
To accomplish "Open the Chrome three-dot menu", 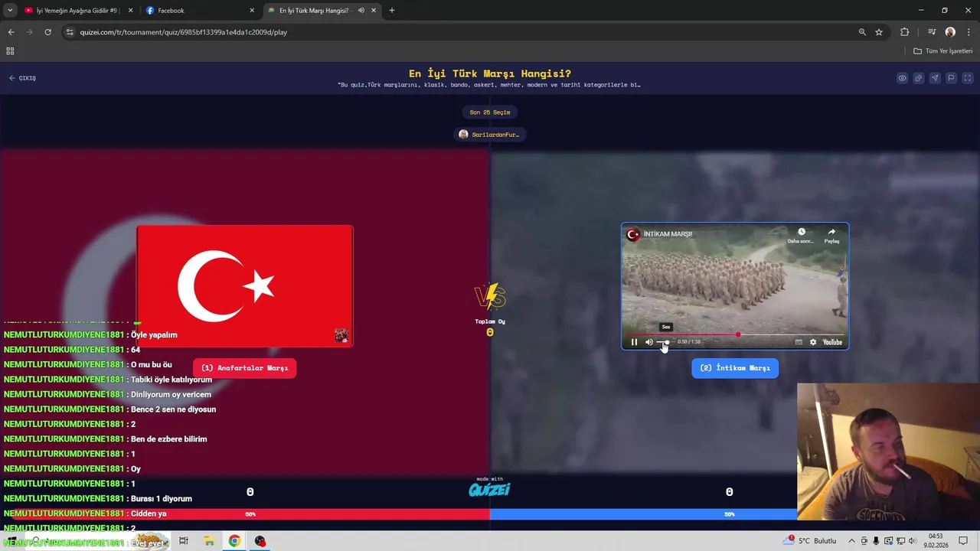I will point(969,32).
